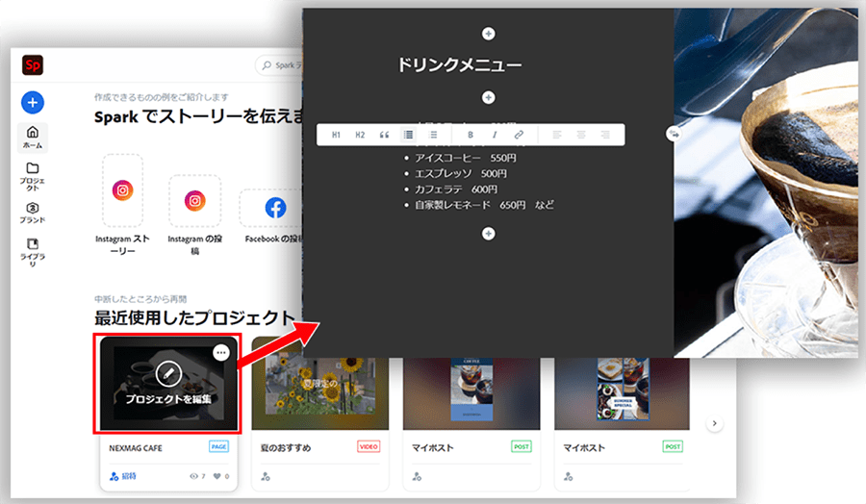Click plus button above ドリンクメニュー title
Viewport: 866px width, 504px height.
(488, 34)
